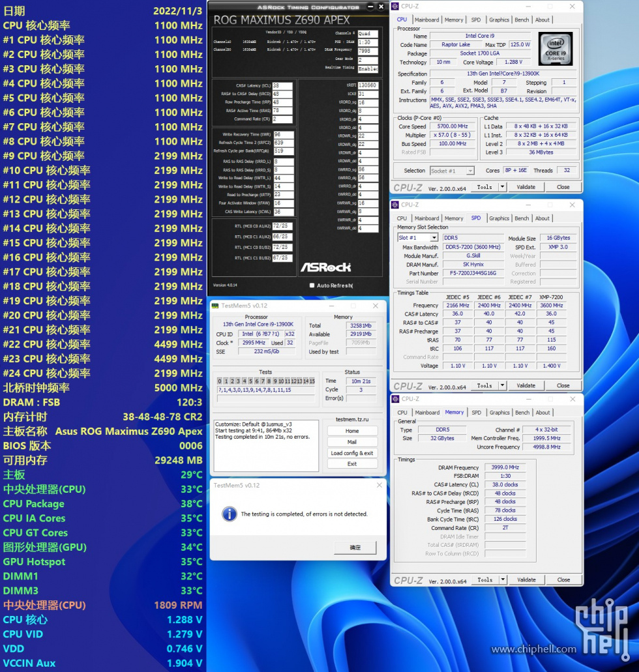Click the Exit button in TestMem5
639x672 pixels.
[352, 463]
